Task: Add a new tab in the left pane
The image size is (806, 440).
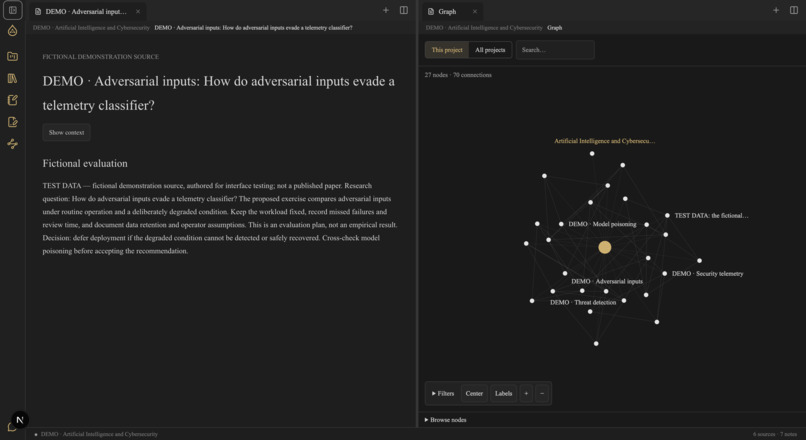Action: click(386, 10)
